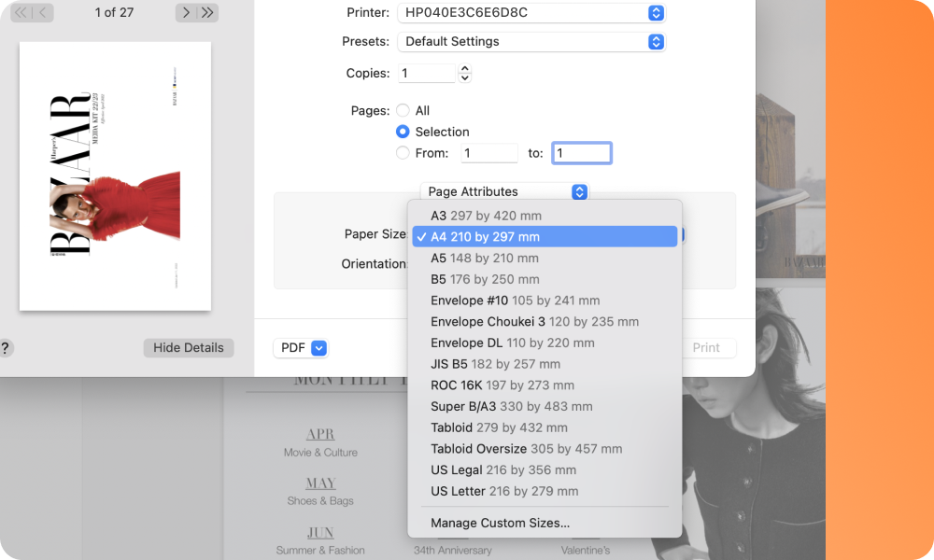This screenshot has width=934, height=560.
Task: Open the Page Attributes popup menu
Action: coord(504,191)
